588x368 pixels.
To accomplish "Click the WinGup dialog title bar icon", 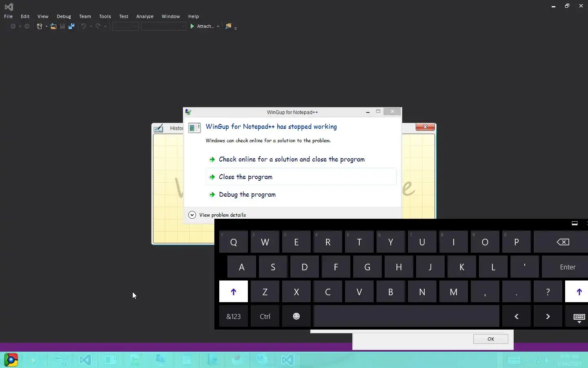I will [188, 112].
